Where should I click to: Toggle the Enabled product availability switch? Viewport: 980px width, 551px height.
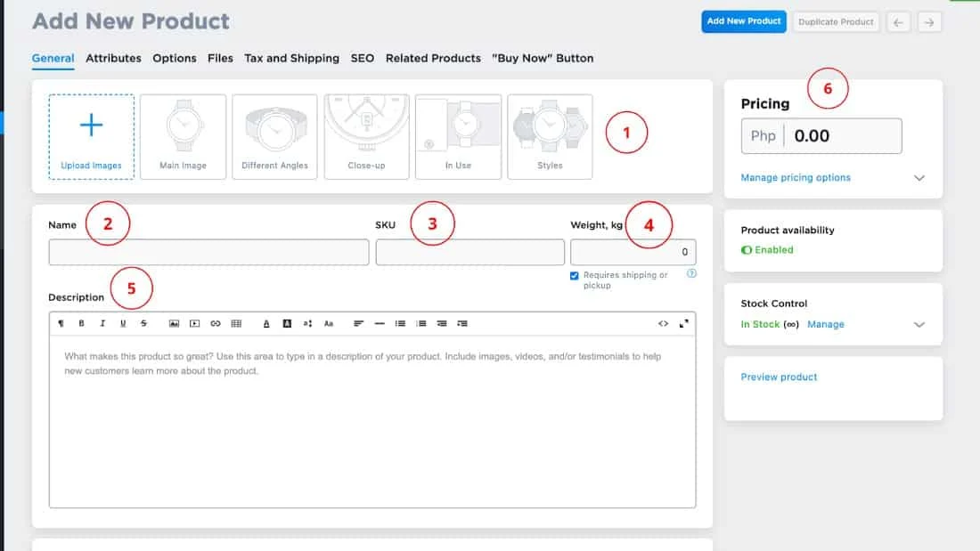tap(747, 250)
